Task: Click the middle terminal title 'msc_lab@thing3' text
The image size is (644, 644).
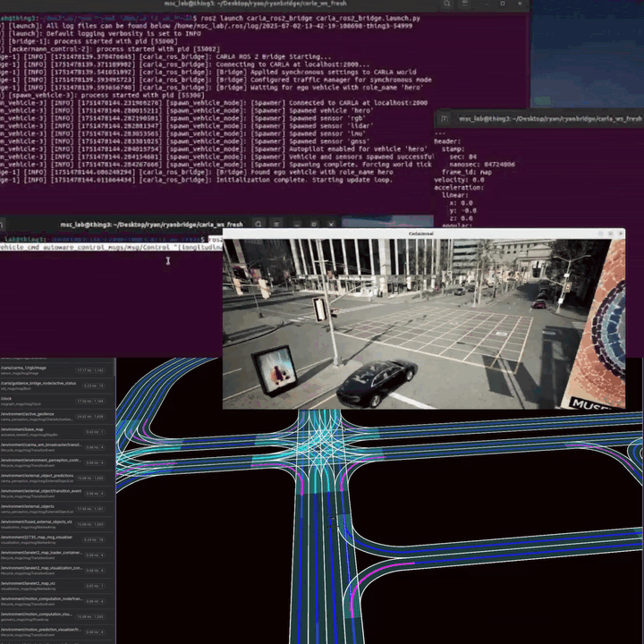Action: click(151, 225)
